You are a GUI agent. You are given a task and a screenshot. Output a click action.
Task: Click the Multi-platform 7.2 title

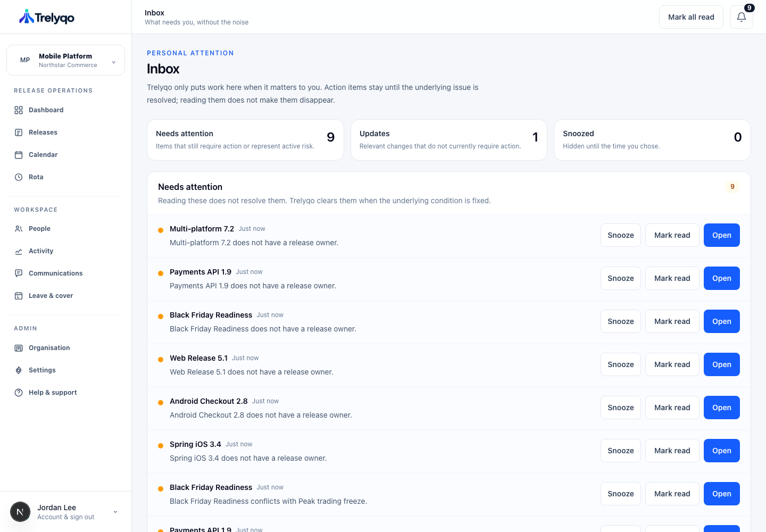coord(202,229)
